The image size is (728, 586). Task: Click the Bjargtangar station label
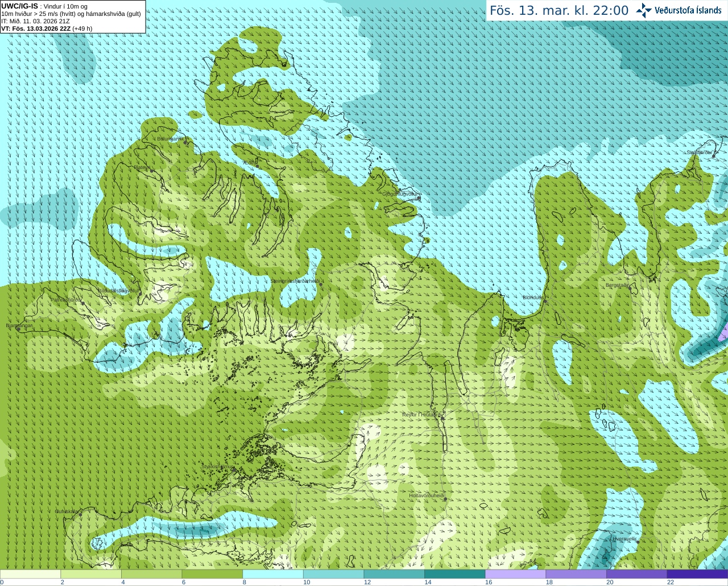19,325
